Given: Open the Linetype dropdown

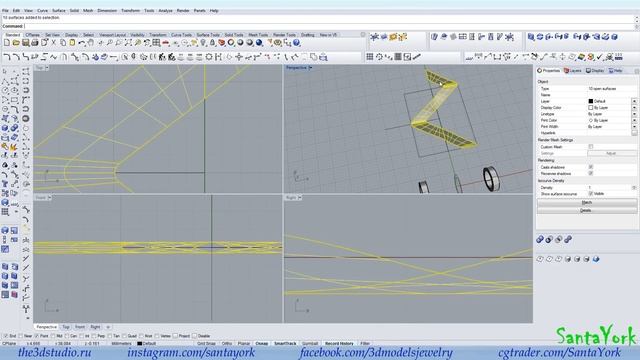Looking at the screenshot, I should click(x=634, y=114).
